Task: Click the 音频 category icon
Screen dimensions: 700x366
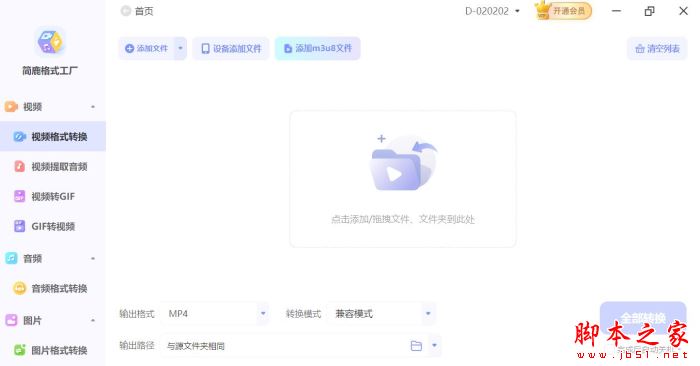Action: pos(11,258)
